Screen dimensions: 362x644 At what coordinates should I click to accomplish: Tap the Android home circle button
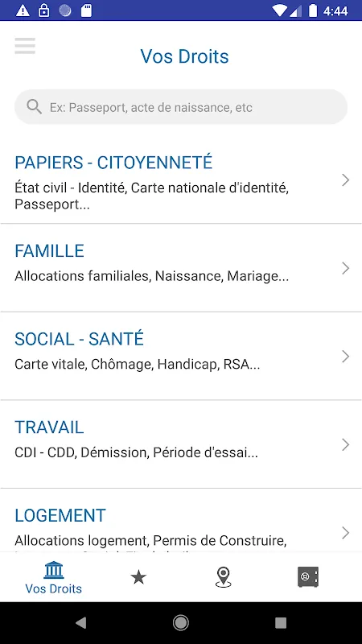(x=180, y=623)
